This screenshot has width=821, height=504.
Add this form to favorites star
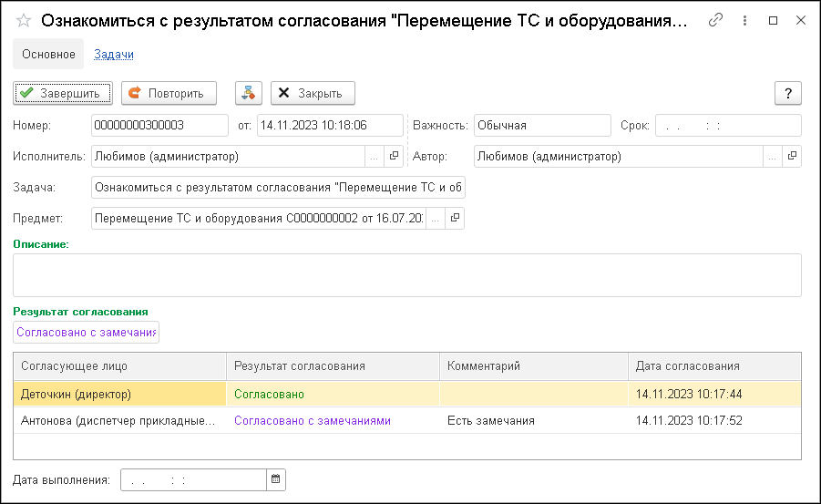(24, 20)
